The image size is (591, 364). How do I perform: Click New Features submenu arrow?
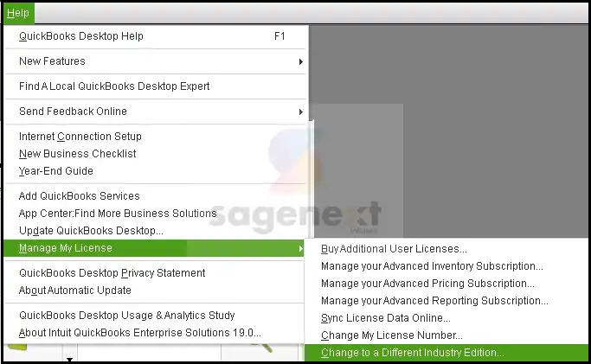300,61
